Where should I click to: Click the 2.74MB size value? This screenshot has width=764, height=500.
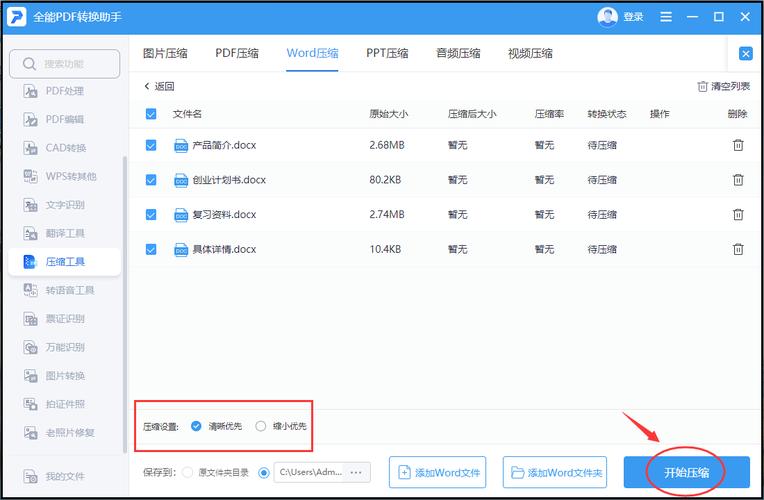point(387,214)
